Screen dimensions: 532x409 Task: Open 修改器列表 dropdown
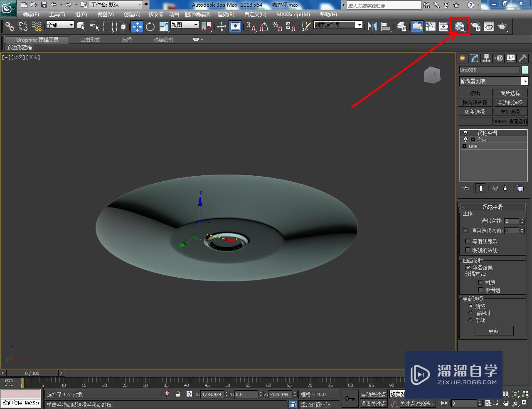493,81
